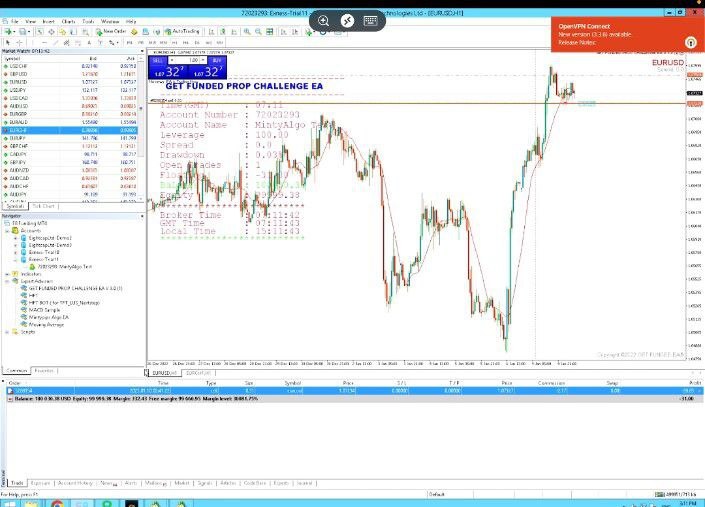Image resolution: width=705 pixels, height=507 pixels.
Task: Select the text label A tool
Action: click(x=89, y=43)
